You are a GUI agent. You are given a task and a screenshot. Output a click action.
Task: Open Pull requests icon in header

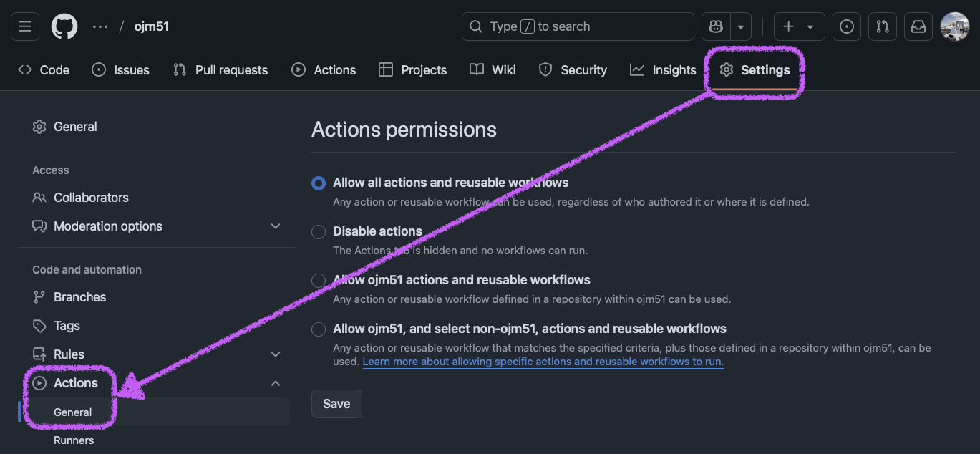click(x=883, y=26)
